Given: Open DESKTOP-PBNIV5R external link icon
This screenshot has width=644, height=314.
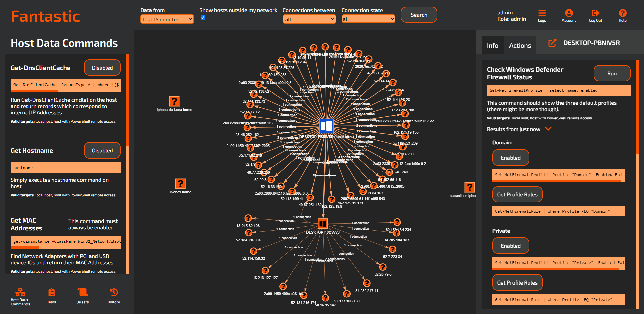Looking at the screenshot, I should click(552, 43).
